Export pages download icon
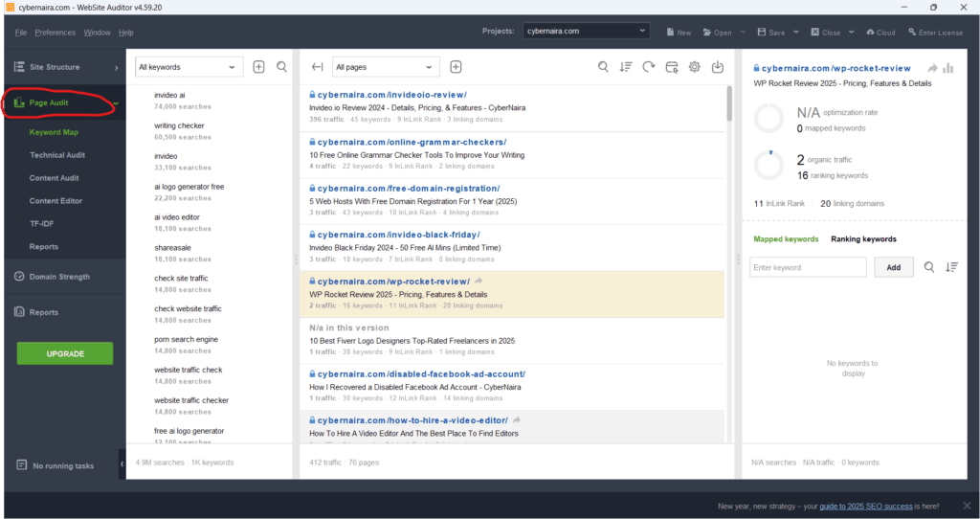The image size is (980, 519). pyautogui.click(x=718, y=67)
